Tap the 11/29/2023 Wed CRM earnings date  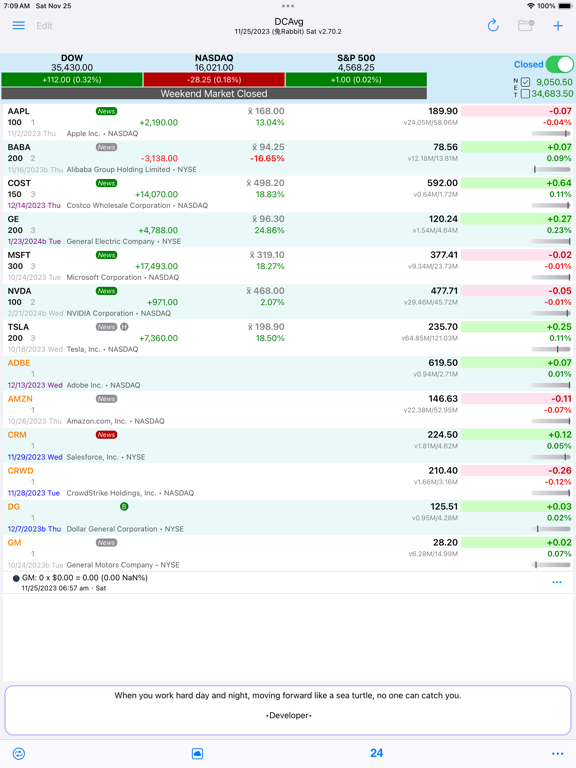[x=35, y=457]
